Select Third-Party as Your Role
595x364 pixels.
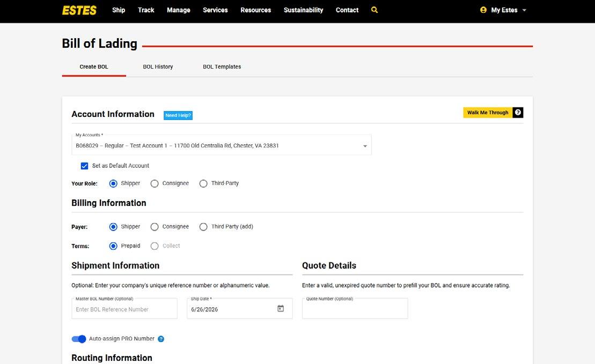203,183
